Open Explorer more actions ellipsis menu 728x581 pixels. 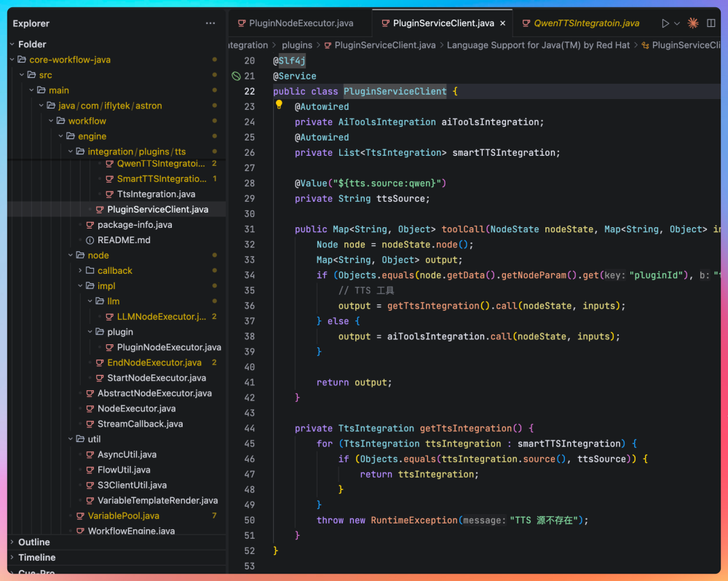pyautogui.click(x=210, y=23)
